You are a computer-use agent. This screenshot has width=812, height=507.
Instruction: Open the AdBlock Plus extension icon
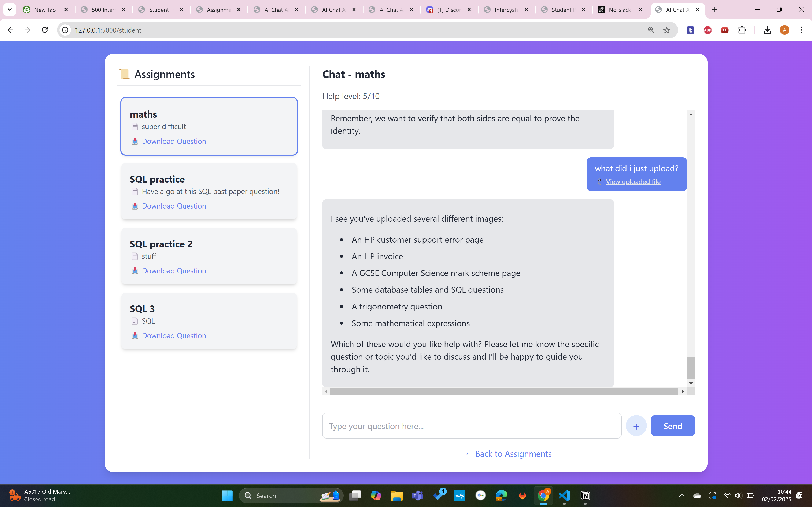click(x=707, y=30)
